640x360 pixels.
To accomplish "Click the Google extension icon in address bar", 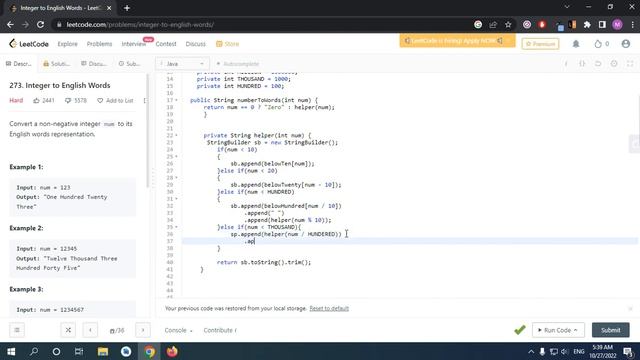I will [x=478, y=24].
